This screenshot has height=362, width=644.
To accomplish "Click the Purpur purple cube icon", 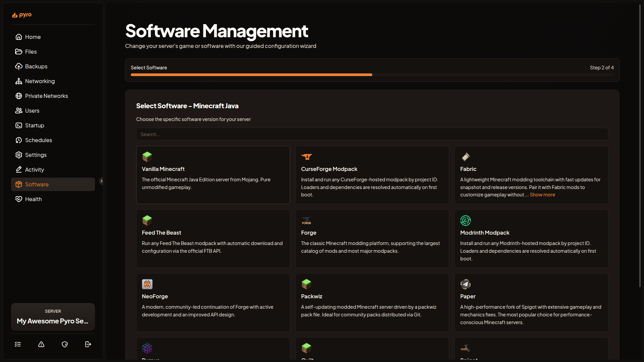I will (x=147, y=348).
